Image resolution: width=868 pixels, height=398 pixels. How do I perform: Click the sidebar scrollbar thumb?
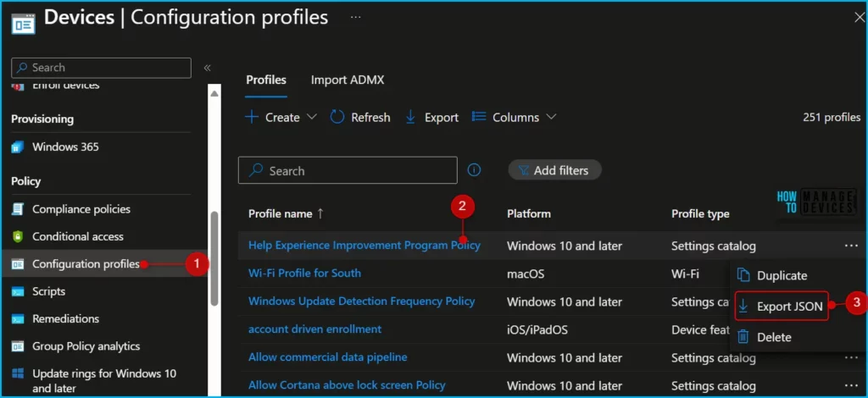pyautogui.click(x=214, y=257)
